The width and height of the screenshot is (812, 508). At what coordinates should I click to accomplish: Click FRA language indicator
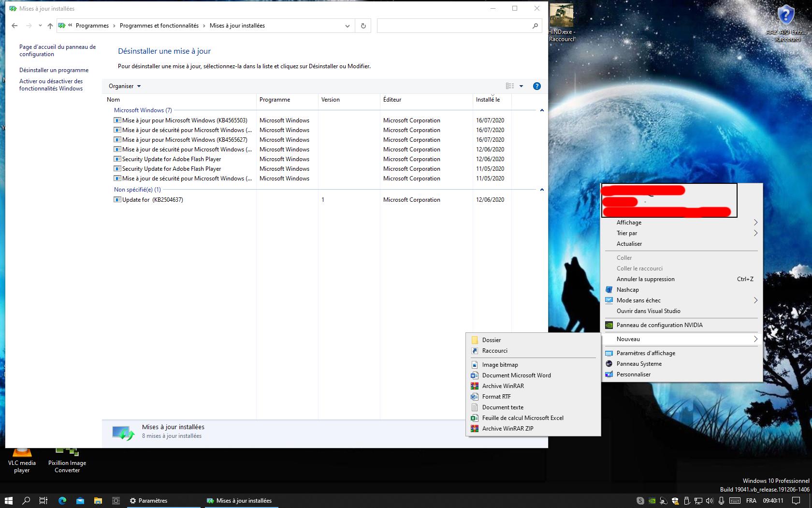751,501
